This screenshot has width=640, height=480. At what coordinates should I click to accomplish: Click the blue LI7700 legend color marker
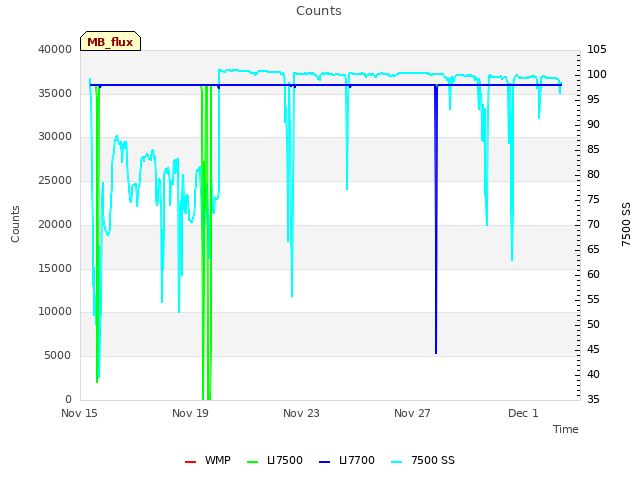tap(324, 462)
